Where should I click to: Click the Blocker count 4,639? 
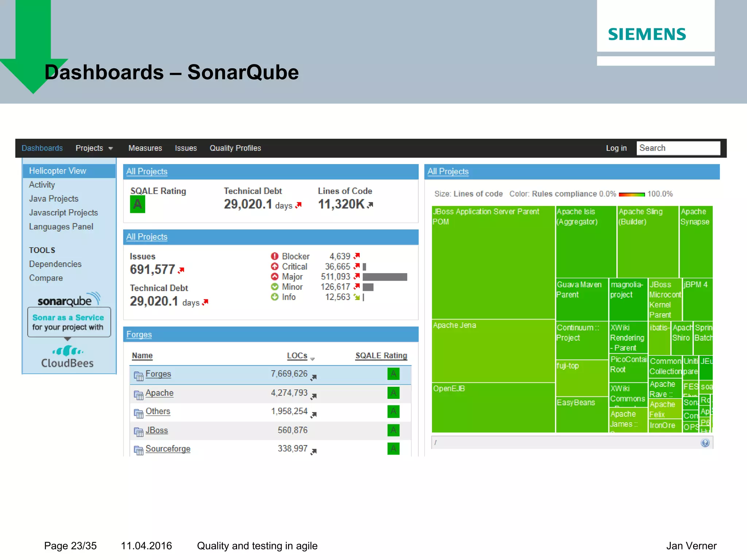(x=340, y=256)
